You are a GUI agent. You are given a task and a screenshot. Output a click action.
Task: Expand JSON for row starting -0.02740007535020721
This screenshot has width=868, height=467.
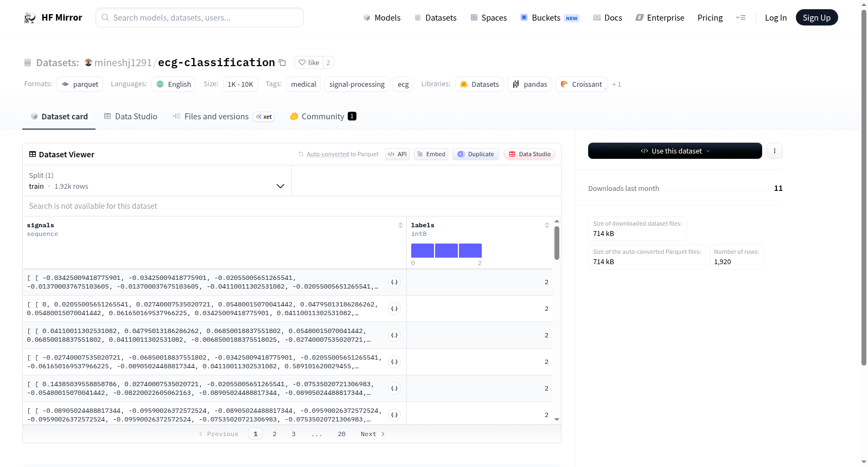tap(394, 362)
